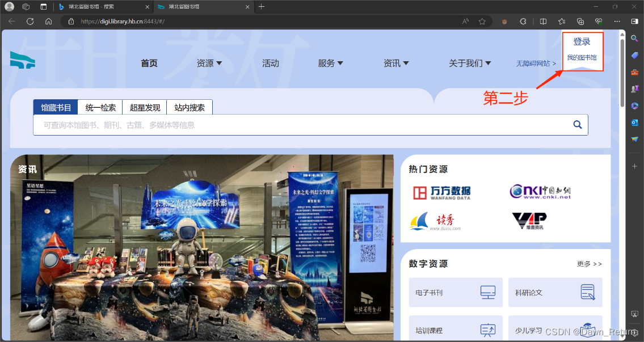Open 电子书刊 resource card
Viewport: 644px width, 342px height.
pyautogui.click(x=456, y=292)
